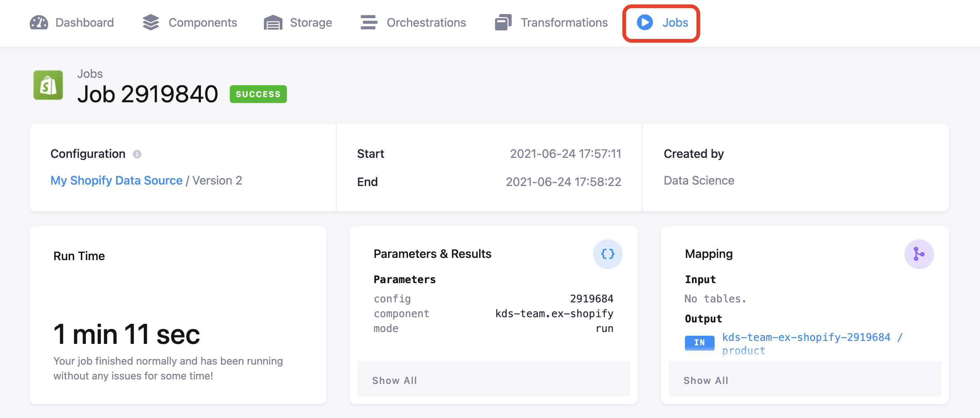Click the Transformations stacked windows icon
The height and width of the screenshot is (418, 980).
(x=503, y=23)
